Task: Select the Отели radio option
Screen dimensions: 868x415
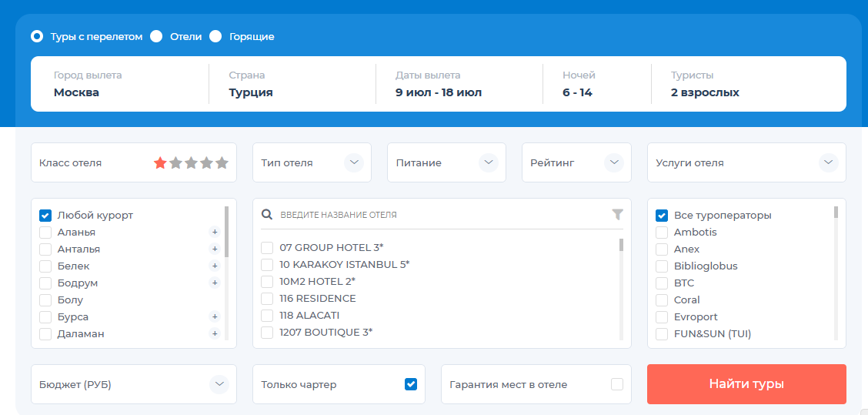Action: (x=156, y=36)
